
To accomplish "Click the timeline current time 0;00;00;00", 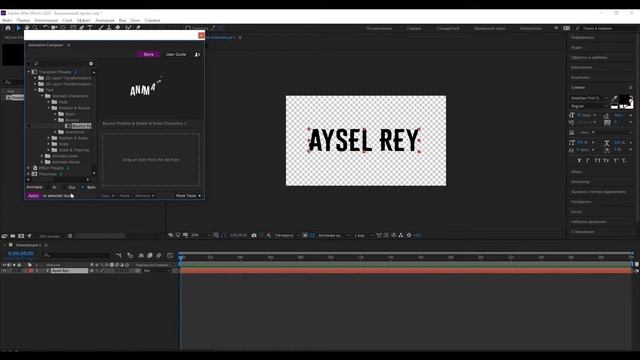I will click(x=20, y=253).
